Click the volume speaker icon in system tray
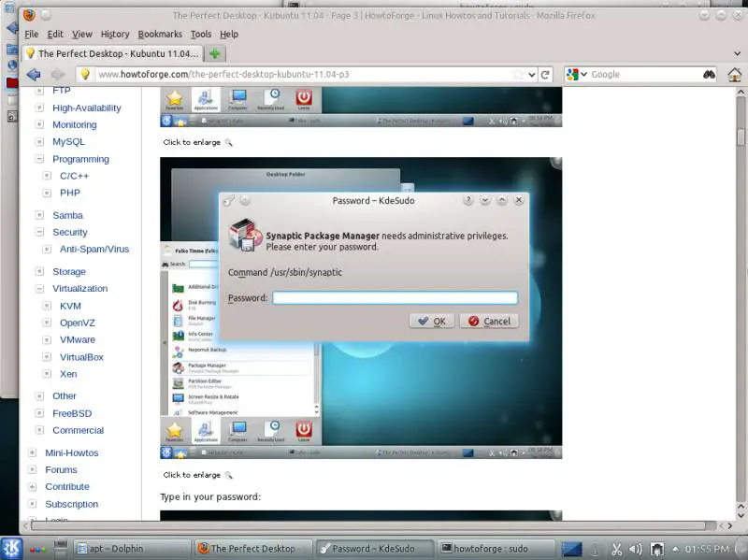 (x=636, y=549)
